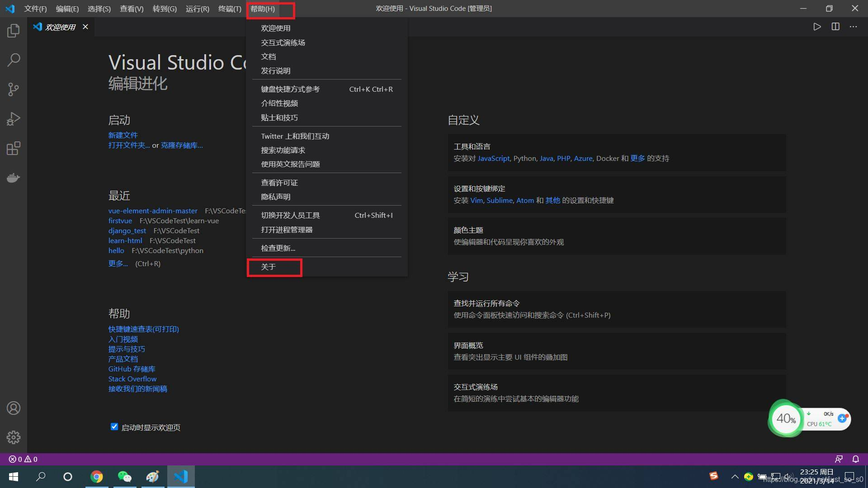The image size is (868, 488).
Task: Click the Explorer icon in activity bar
Action: (x=13, y=30)
